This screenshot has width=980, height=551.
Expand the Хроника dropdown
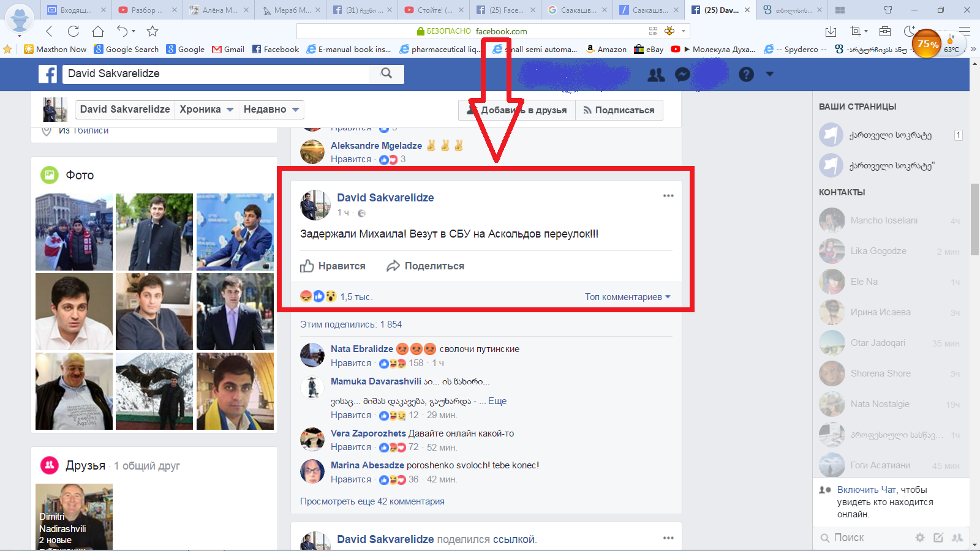pyautogui.click(x=206, y=109)
